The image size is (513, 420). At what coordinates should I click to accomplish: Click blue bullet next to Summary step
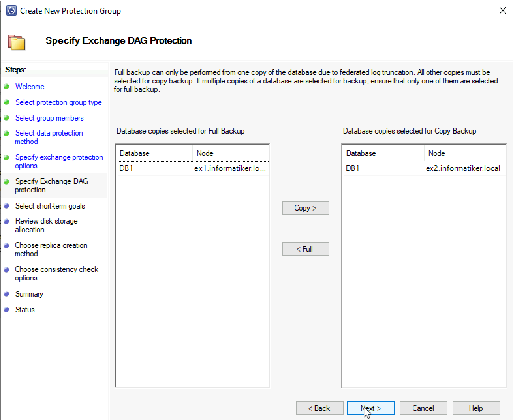(6, 294)
